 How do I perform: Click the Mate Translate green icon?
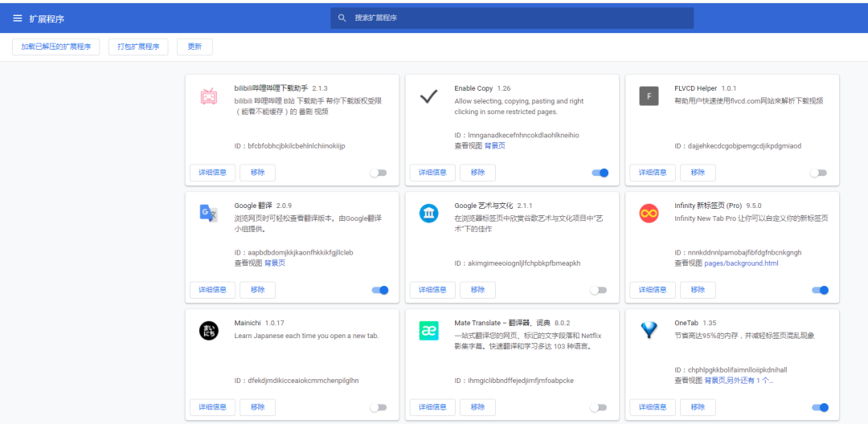[x=428, y=331]
